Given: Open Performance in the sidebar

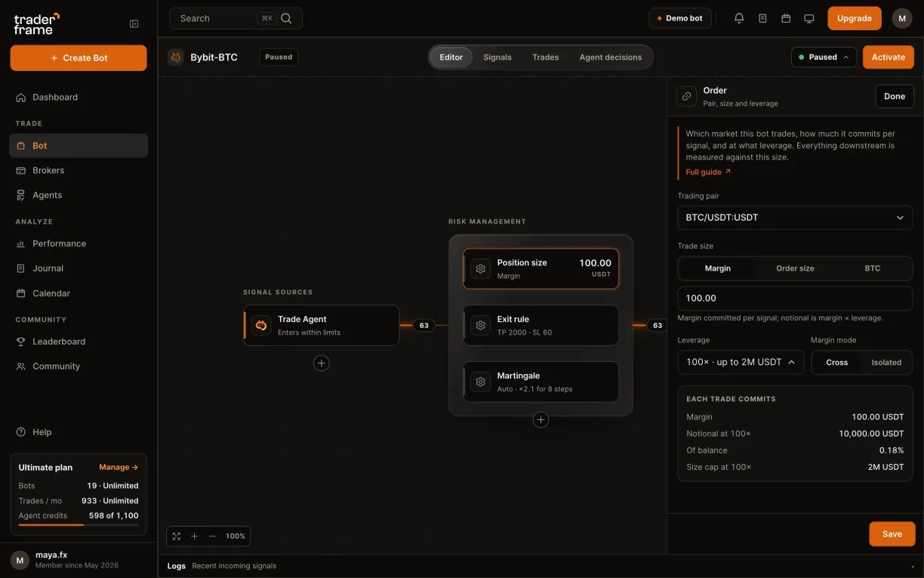Looking at the screenshot, I should click(79, 244).
